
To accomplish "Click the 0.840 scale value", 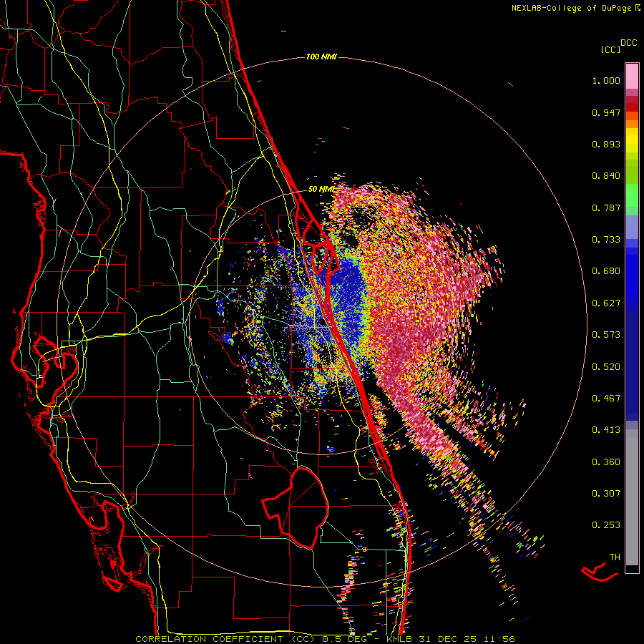I will (606, 176).
